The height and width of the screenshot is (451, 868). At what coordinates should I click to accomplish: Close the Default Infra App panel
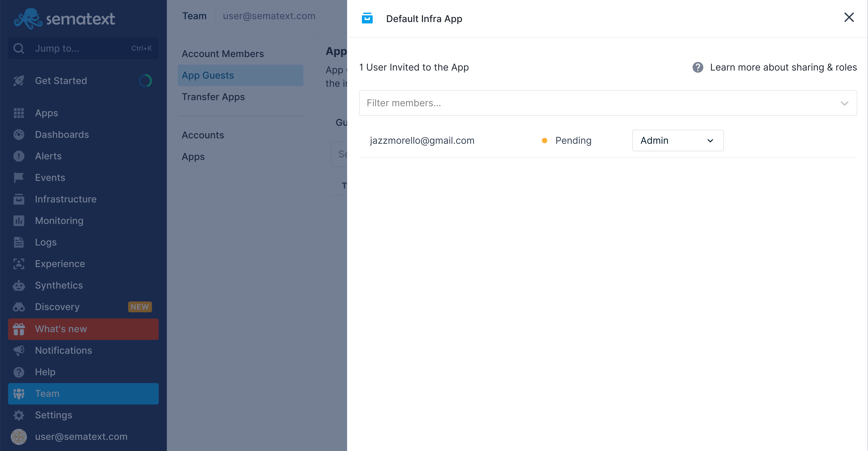[849, 17]
